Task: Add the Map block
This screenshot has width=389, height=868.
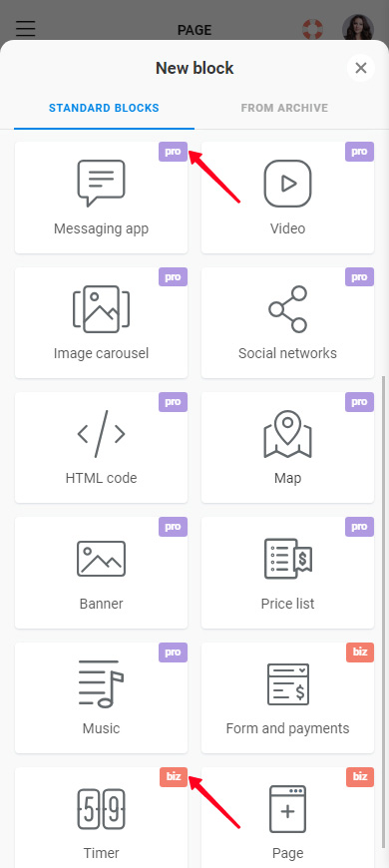Action: coord(287,447)
